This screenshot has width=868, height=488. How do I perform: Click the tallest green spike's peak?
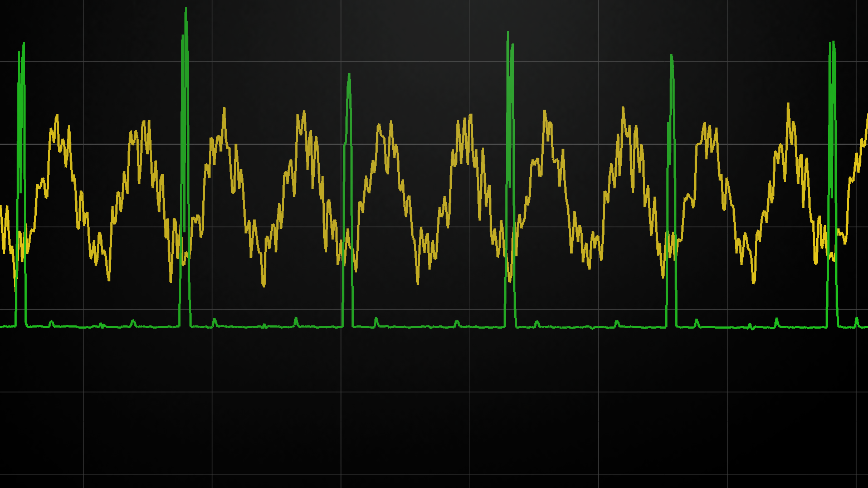186,9
